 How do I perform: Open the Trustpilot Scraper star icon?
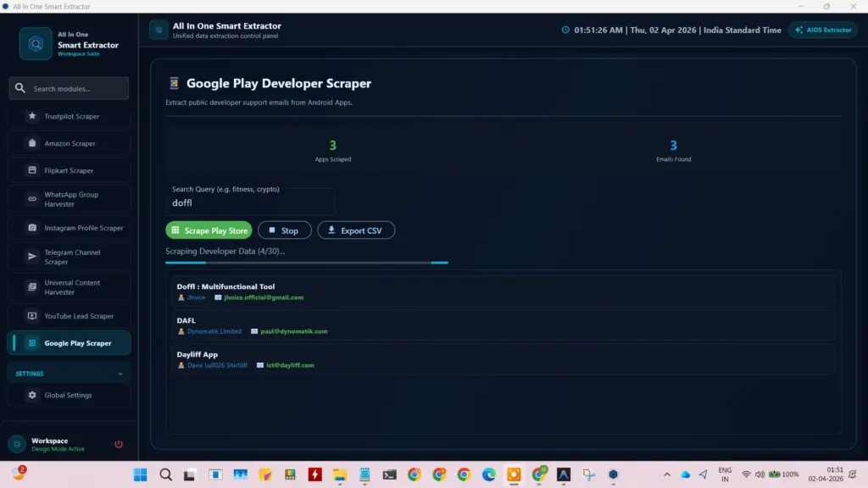pyautogui.click(x=32, y=115)
